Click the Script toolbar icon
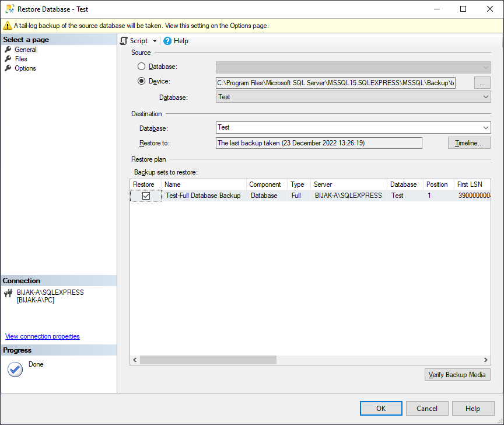504x425 pixels. 123,41
